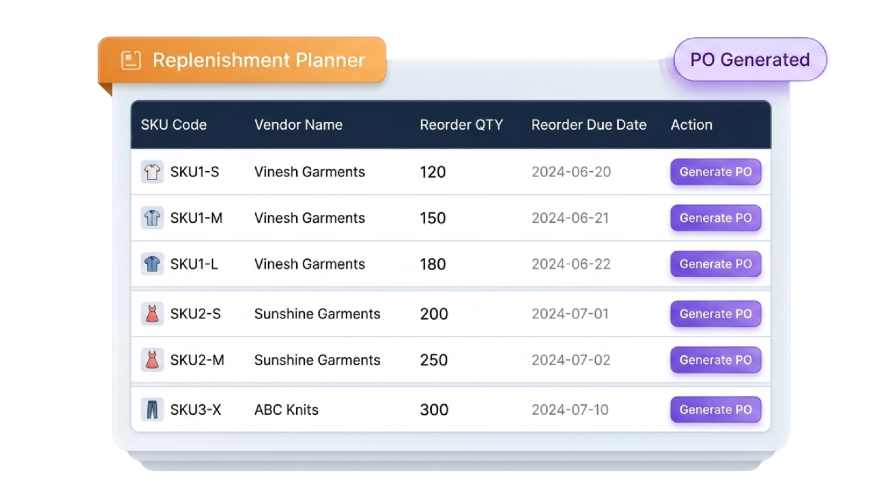Image resolution: width=896 pixels, height=500 pixels.
Task: Click the red dress icon for SKU2-S
Action: [152, 314]
